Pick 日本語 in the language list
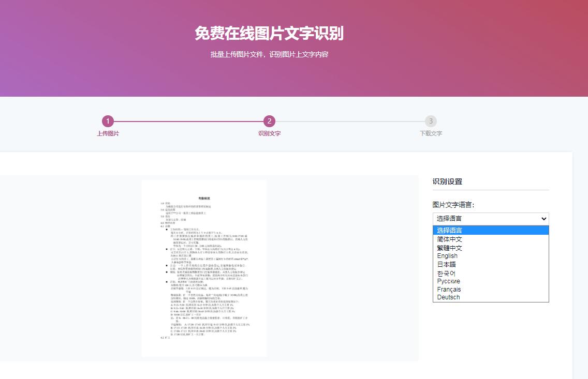 click(x=491, y=264)
